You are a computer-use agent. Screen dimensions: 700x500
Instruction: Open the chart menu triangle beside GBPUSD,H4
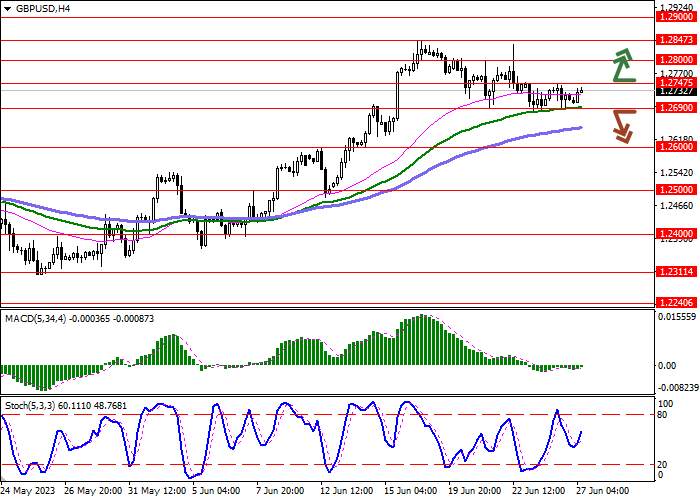click(x=8, y=8)
